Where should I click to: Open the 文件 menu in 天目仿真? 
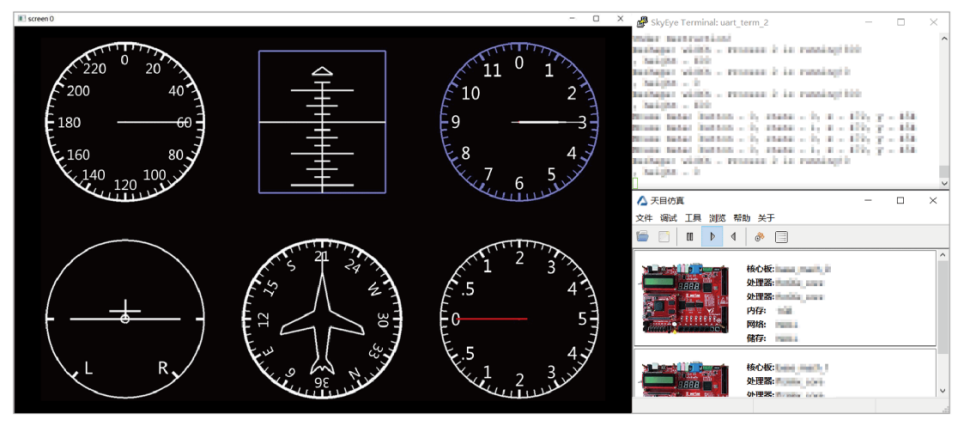click(x=644, y=218)
